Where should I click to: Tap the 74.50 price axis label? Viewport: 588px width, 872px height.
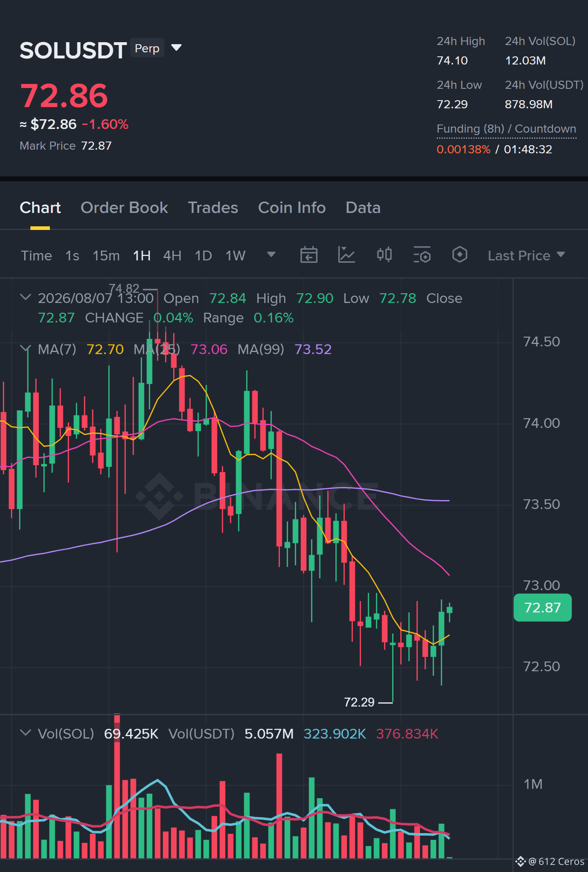tap(541, 341)
